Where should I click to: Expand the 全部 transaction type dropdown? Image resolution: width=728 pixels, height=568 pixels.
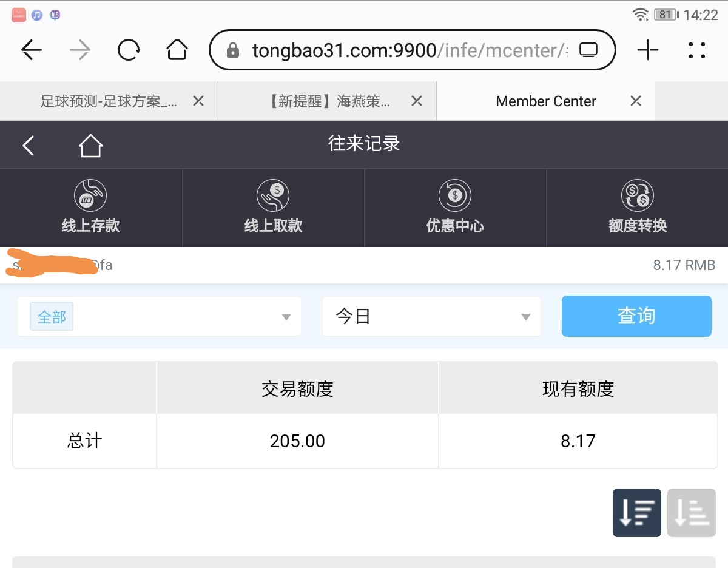tap(159, 317)
